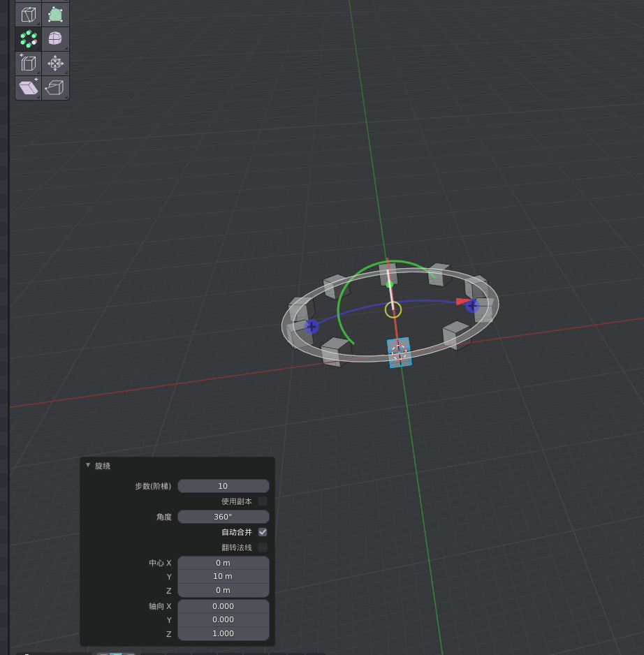Click the 步数(阶梯) label

click(153, 486)
